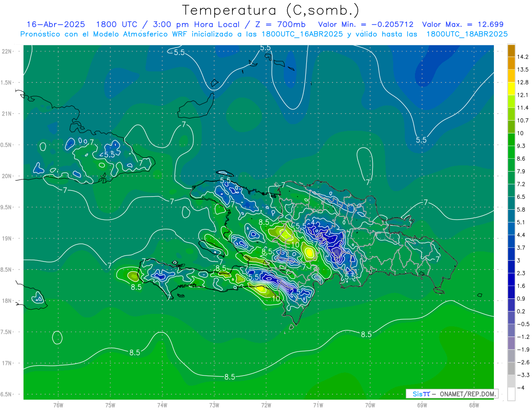Click the longitude axis label '74W'
This screenshot has width=532, height=411.
[162, 405]
